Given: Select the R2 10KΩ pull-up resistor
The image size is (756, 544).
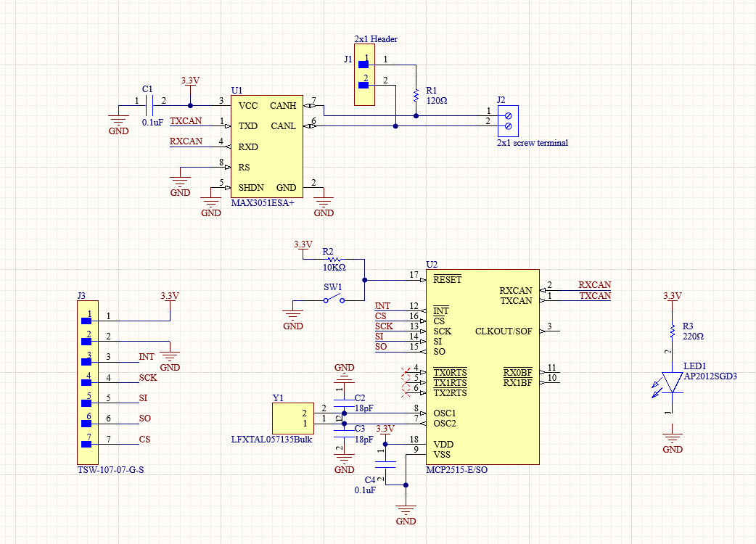Looking at the screenshot, I should pyautogui.click(x=334, y=260).
